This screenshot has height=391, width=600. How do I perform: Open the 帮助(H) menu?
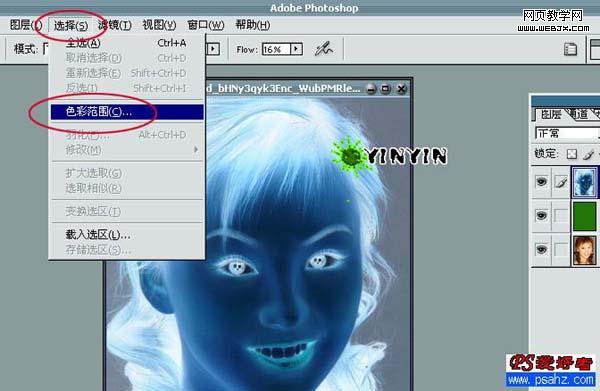point(253,25)
